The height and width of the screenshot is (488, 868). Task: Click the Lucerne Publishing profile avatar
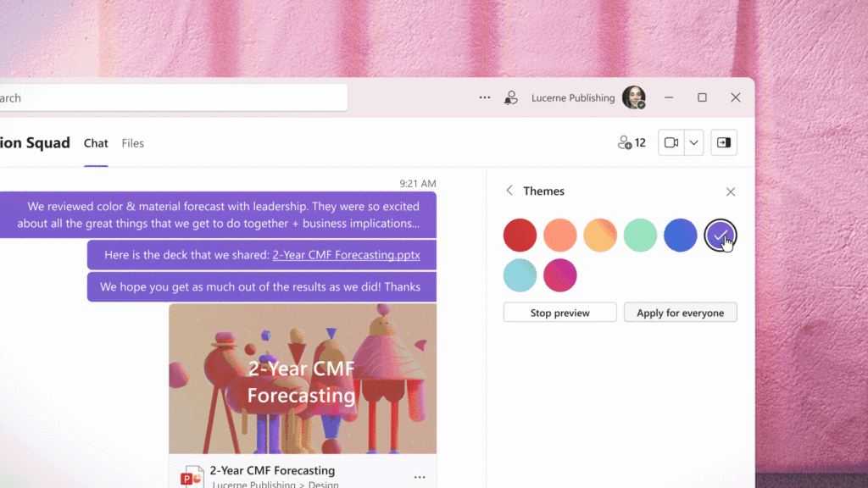point(632,97)
